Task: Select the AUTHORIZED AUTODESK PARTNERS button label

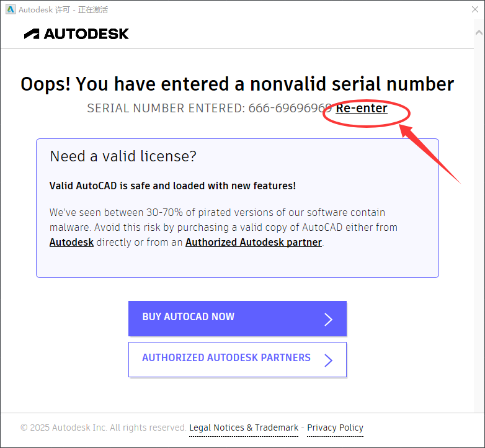Action: point(226,358)
